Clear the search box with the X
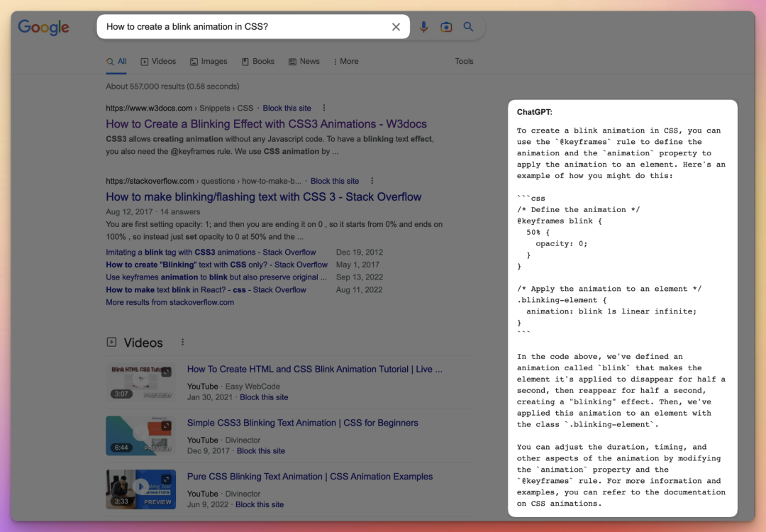The height and width of the screenshot is (532, 766). coord(396,27)
